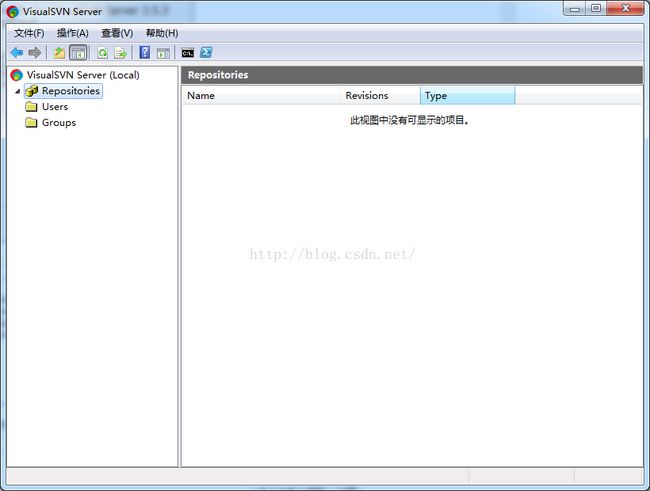
Task: Click the green Refresh toolbar icon
Action: tap(102, 53)
